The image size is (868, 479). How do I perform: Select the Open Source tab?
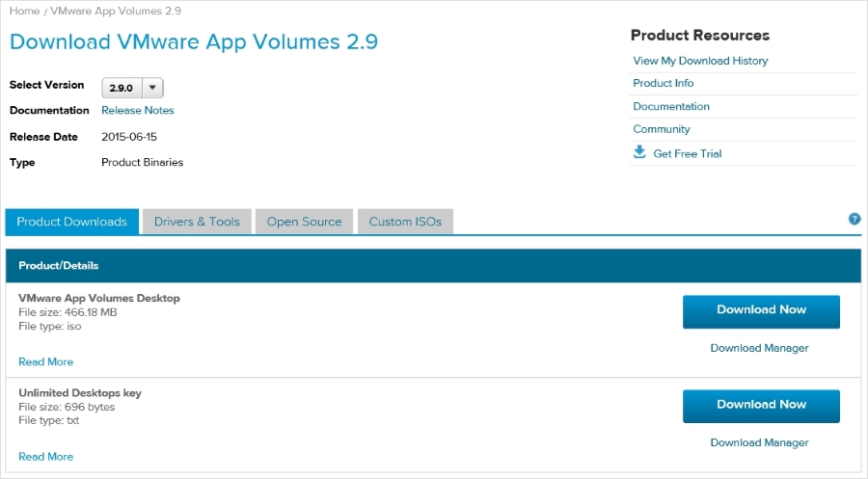coord(304,222)
